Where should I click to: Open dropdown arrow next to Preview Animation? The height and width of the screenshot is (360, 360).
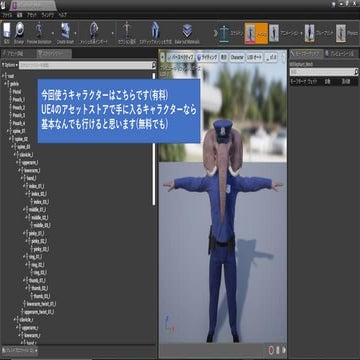(x=54, y=33)
